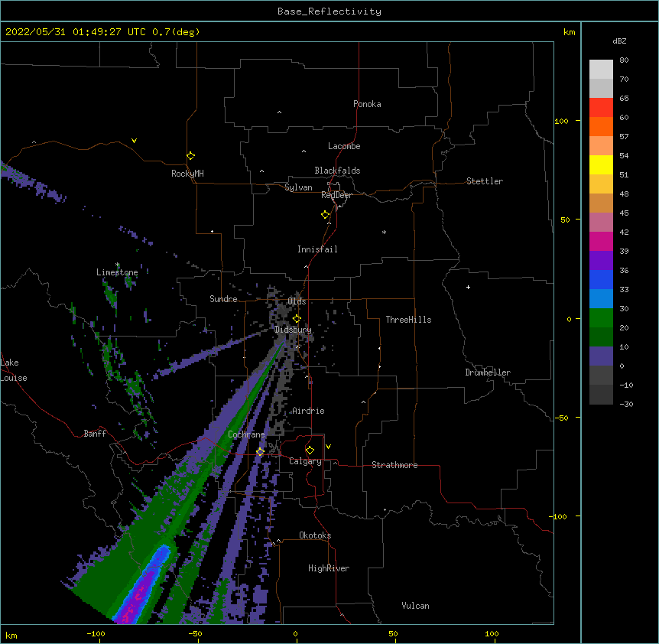Select the red 60-65 dBZ legend swatch
This screenshot has width=659, height=644.
(x=601, y=108)
